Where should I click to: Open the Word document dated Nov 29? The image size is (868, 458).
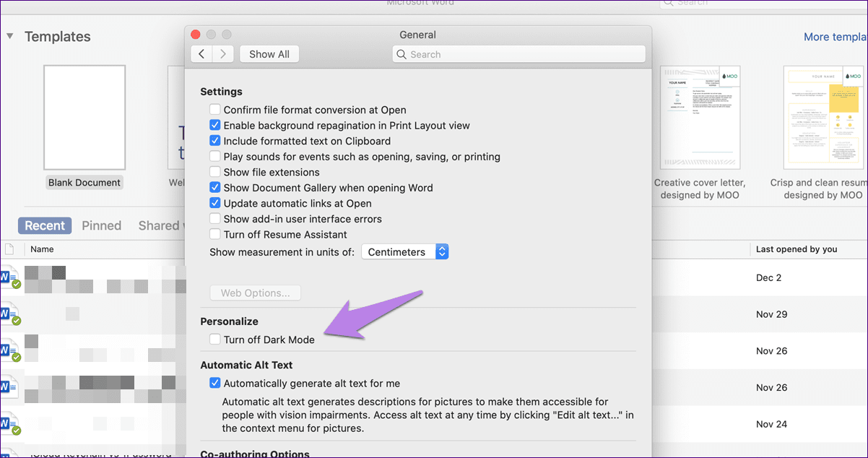point(10,314)
